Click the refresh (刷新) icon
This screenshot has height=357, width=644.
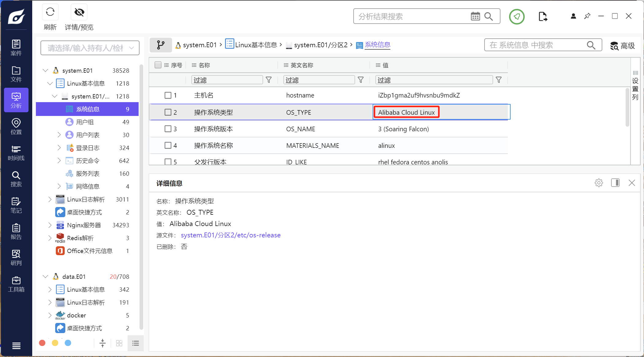[50, 12]
